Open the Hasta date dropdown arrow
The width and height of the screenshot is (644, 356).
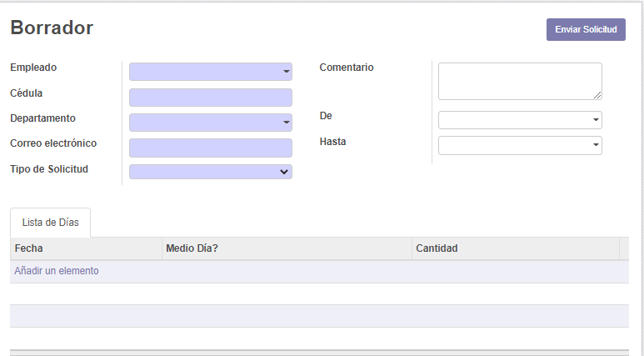point(596,145)
